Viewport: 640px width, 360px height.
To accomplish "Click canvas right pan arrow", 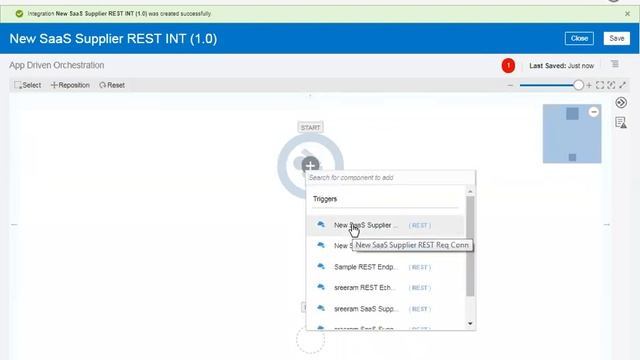I will coord(607,224).
